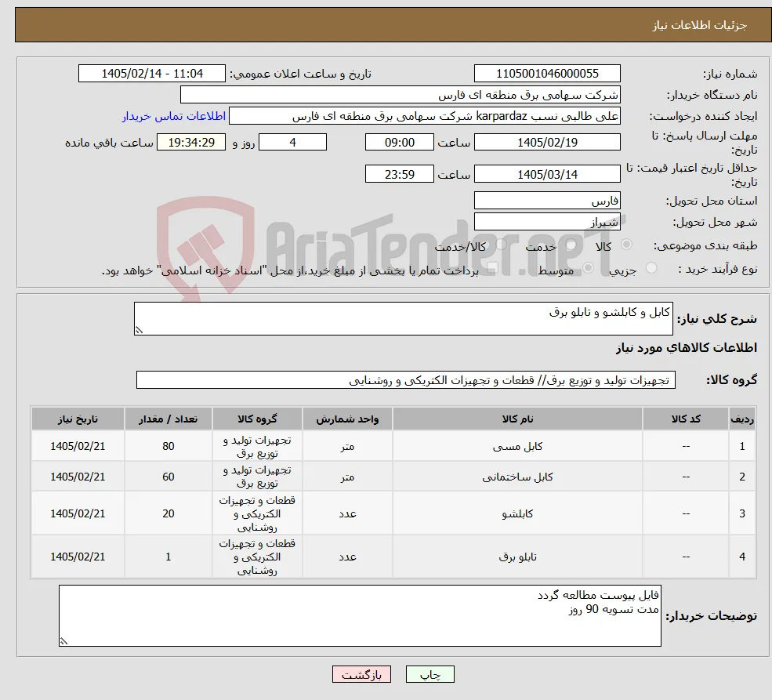The height and width of the screenshot is (700, 772).
Task: Select the کابل مسی item name
Action: click(x=517, y=447)
